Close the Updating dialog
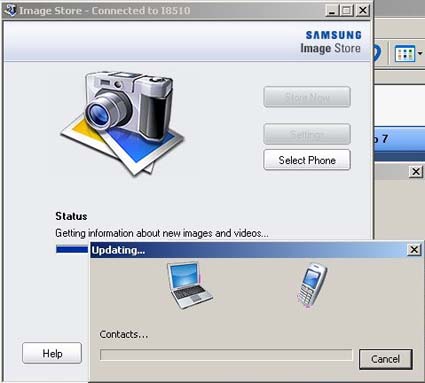This screenshot has width=425, height=383. [x=414, y=249]
